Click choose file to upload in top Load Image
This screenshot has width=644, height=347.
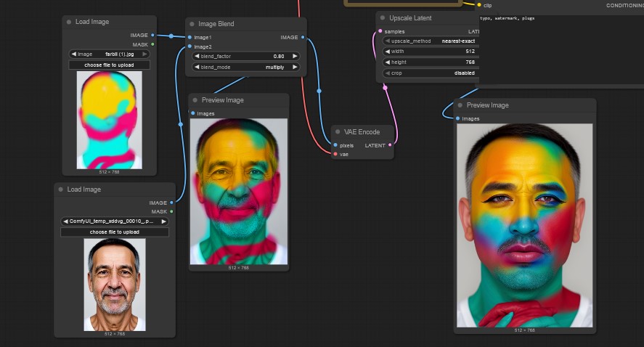click(x=109, y=65)
